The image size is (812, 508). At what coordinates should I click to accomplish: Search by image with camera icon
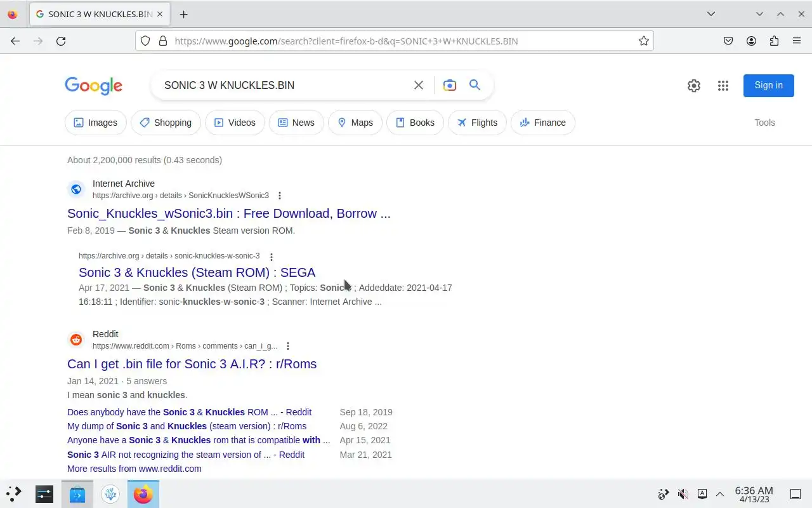click(x=450, y=85)
